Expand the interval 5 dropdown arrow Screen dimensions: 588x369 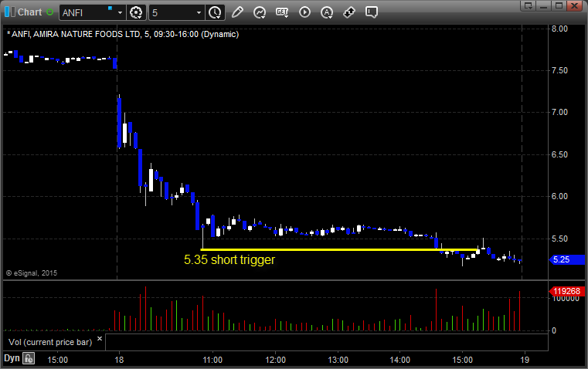pos(199,12)
